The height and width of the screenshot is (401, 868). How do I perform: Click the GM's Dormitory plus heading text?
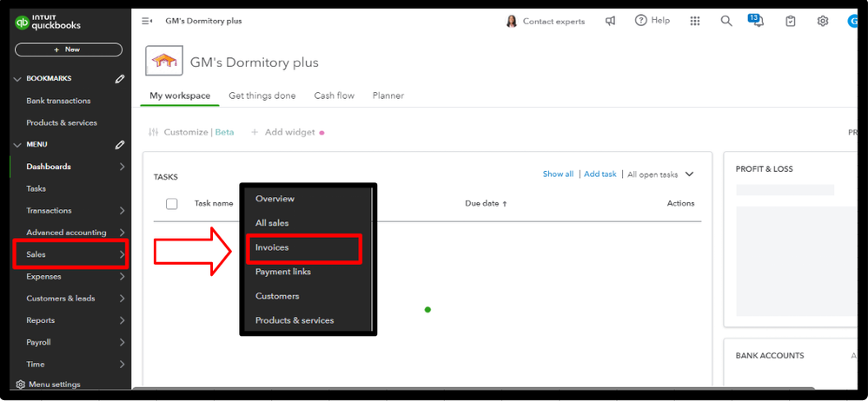tap(254, 62)
